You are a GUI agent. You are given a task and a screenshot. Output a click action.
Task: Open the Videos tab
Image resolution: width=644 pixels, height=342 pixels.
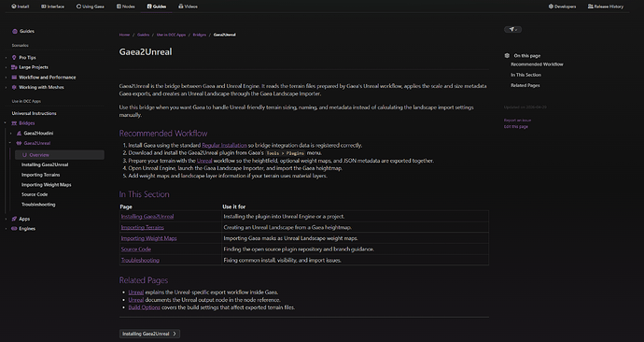coord(189,7)
